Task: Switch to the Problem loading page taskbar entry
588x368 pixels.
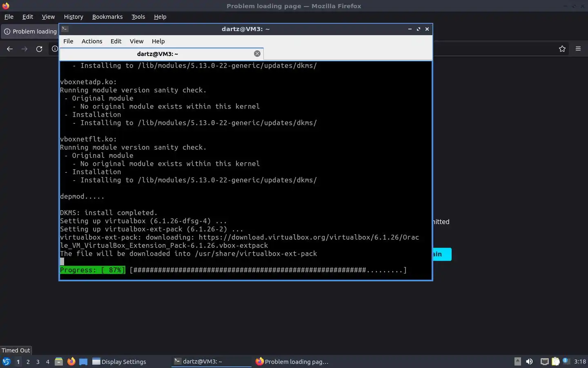Action: [293, 361]
